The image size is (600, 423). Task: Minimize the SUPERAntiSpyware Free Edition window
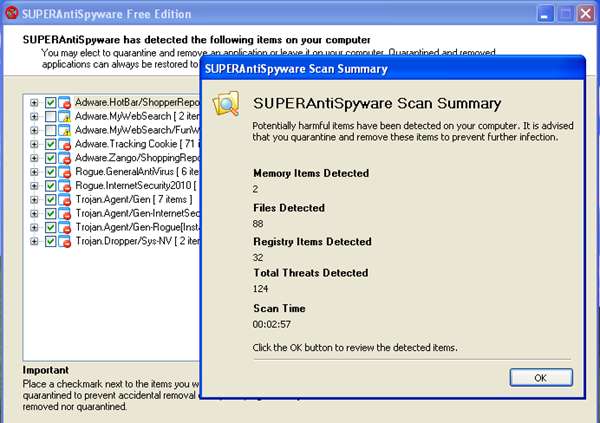pos(545,14)
